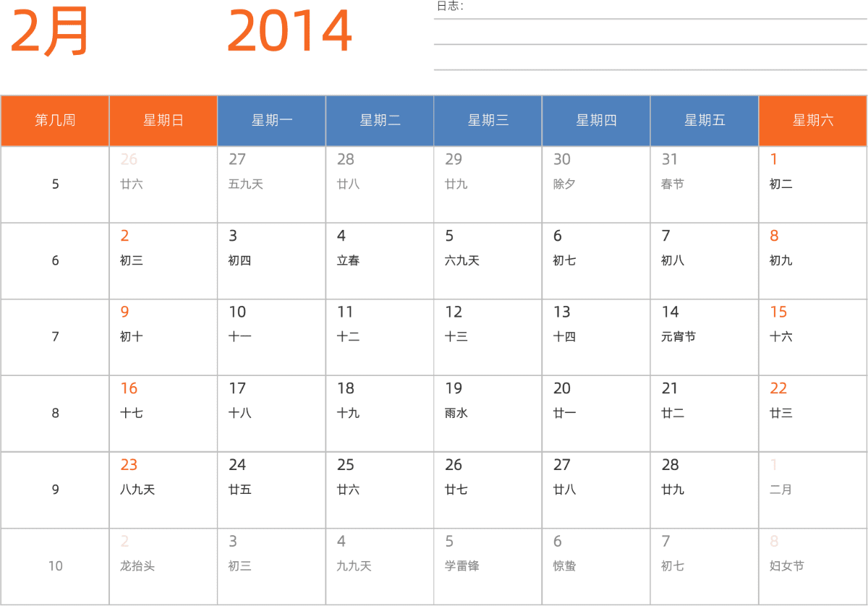Choose February 19 雨水 cell
This screenshot has width=868, height=606.
click(488, 414)
